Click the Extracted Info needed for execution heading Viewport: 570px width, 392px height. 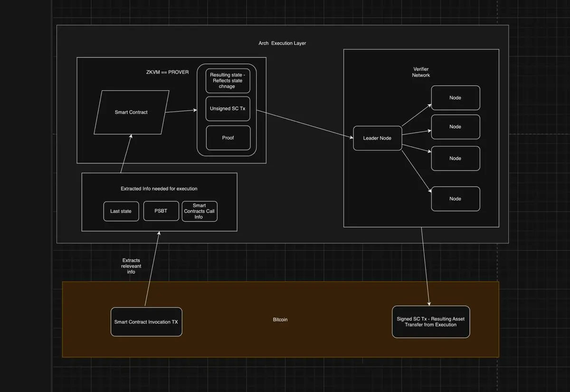point(159,189)
